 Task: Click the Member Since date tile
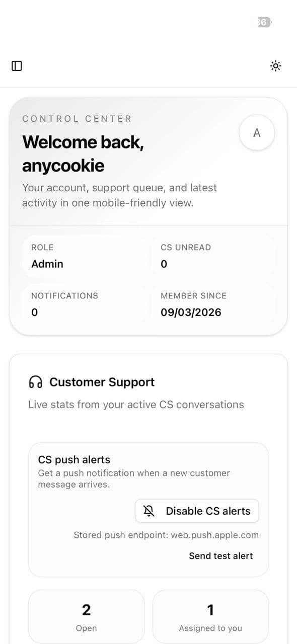pyautogui.click(x=214, y=304)
